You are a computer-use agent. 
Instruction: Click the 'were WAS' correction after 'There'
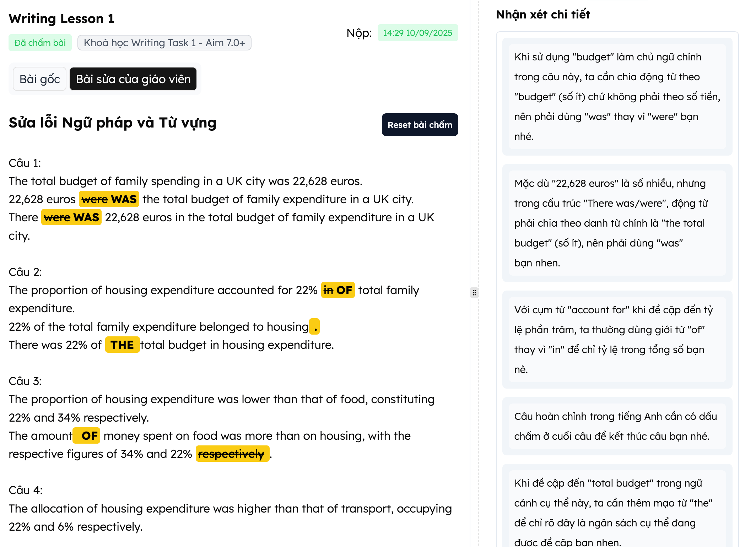point(71,217)
